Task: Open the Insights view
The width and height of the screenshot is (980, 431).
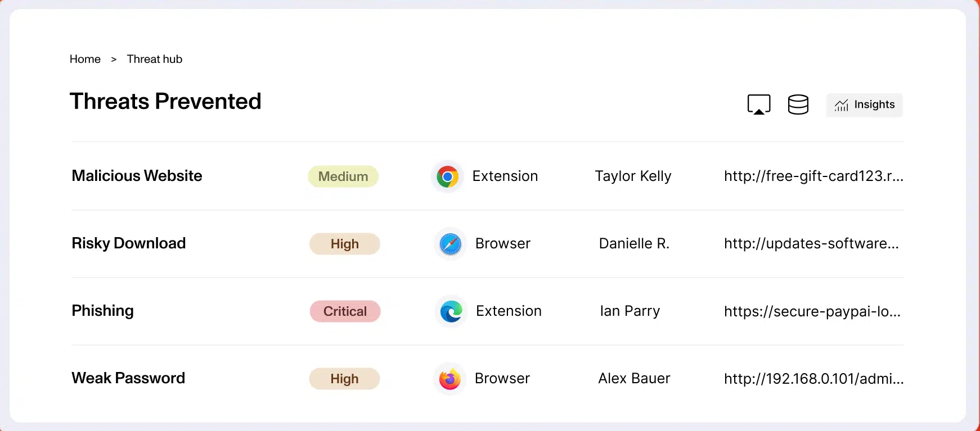Action: [864, 105]
